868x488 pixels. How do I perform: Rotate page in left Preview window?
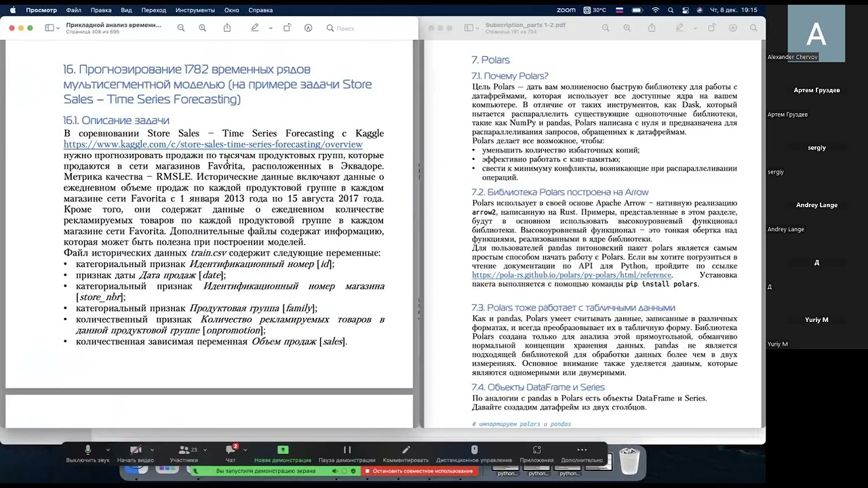(x=287, y=28)
